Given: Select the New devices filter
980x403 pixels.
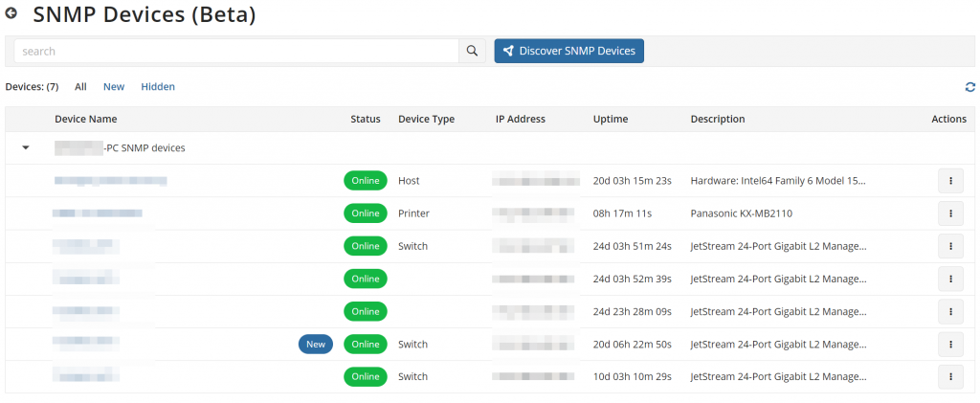Looking at the screenshot, I should point(114,87).
